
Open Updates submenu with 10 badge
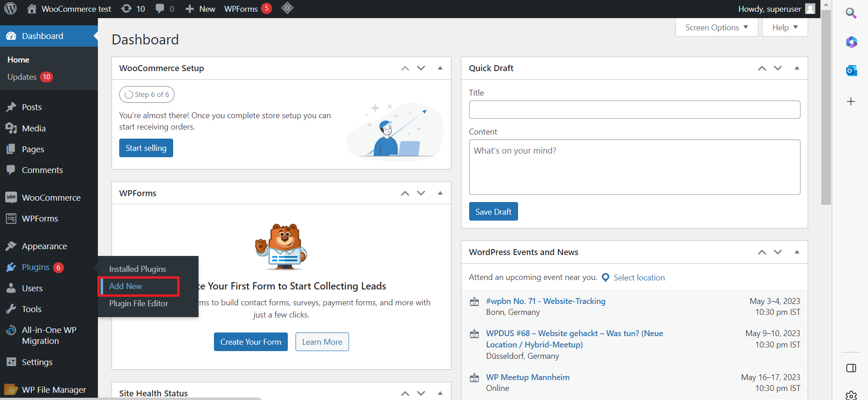(x=30, y=77)
